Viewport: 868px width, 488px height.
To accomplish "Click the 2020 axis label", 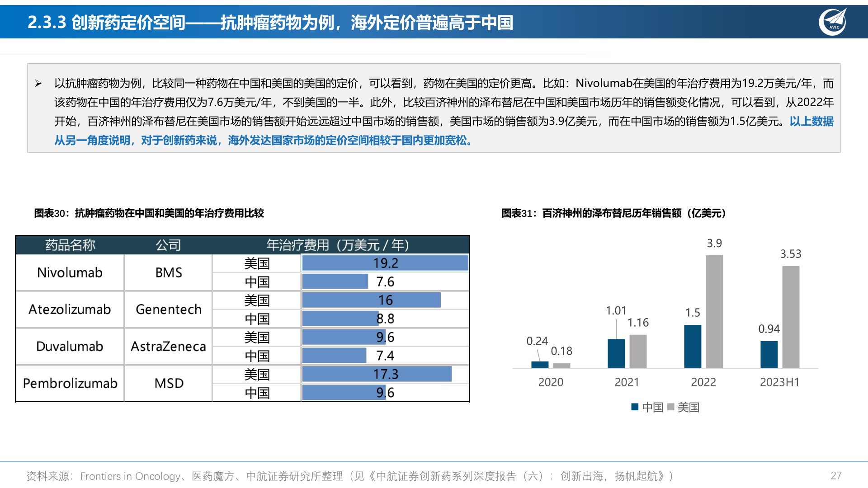I will pyautogui.click(x=551, y=382).
